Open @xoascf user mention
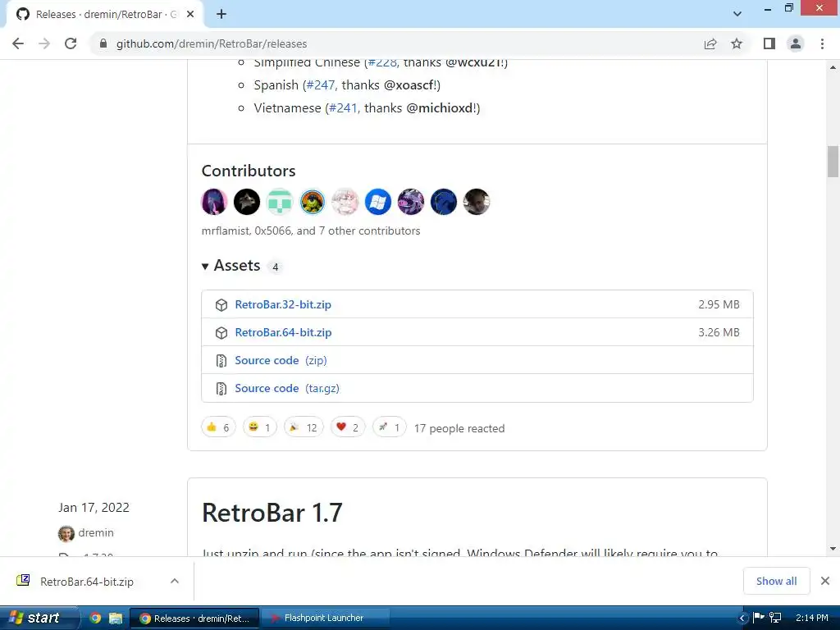 tap(409, 85)
